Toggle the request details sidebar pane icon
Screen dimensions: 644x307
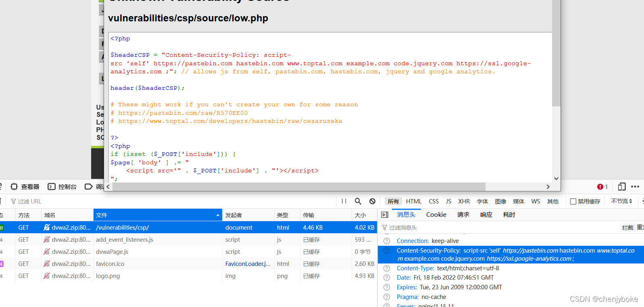(x=385, y=215)
